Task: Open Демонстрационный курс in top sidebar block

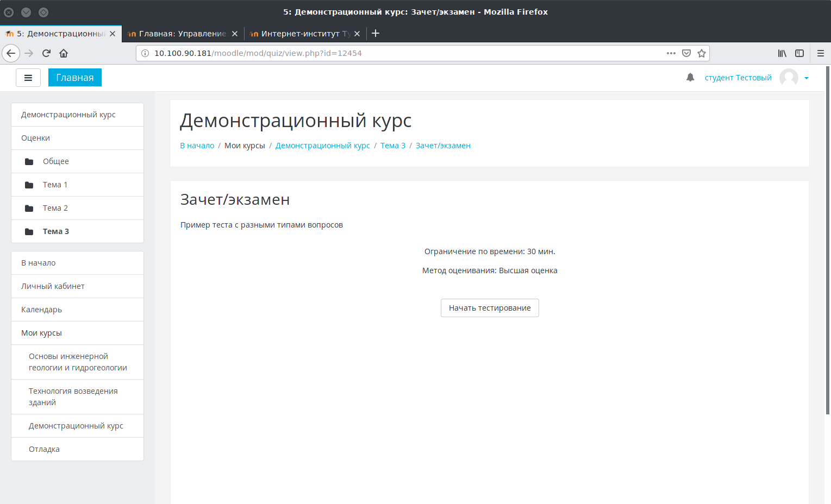Action: click(77, 115)
